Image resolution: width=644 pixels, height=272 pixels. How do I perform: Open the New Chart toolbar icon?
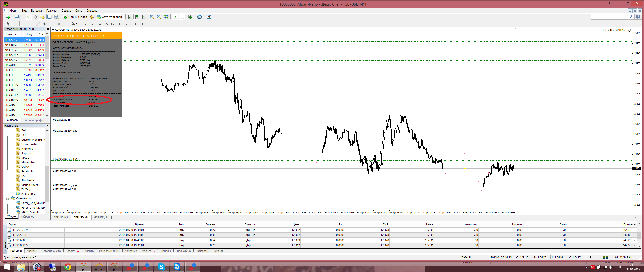tap(8, 17)
